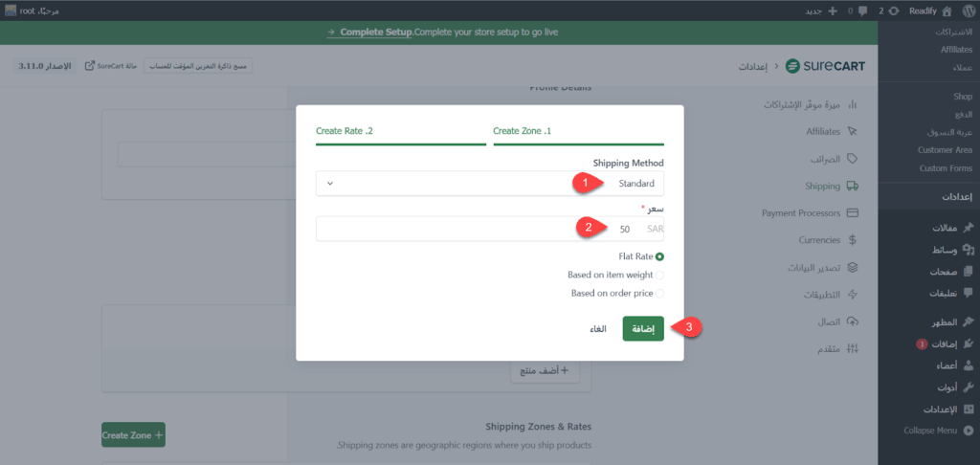Click the tag icon beside الضرائب
The image size is (980, 465).
[x=853, y=158]
